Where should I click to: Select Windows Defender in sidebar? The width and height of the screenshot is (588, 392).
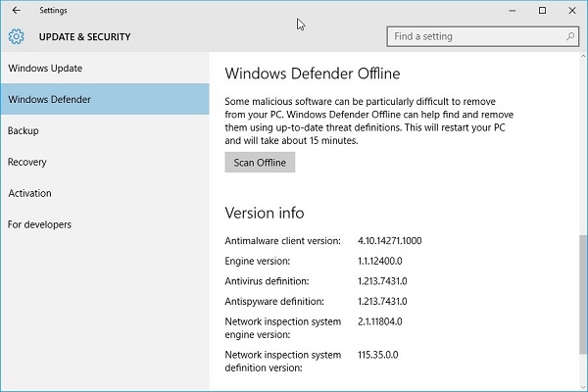[x=105, y=99]
